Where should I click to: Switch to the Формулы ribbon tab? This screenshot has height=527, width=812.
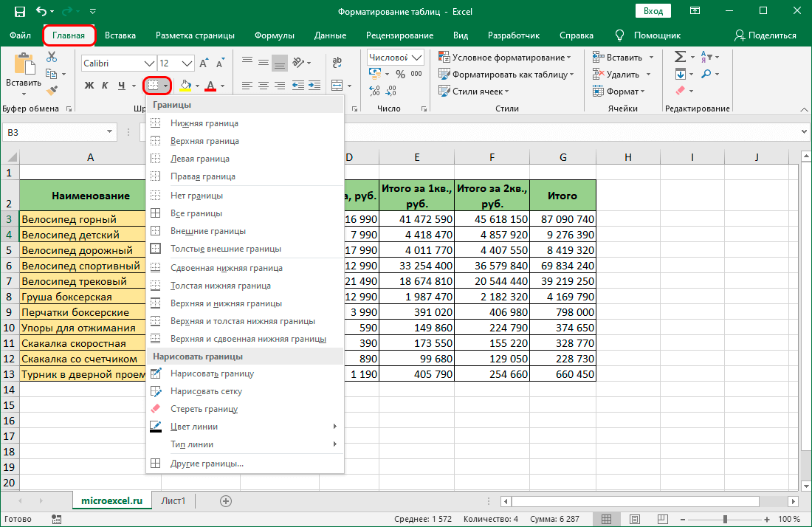[274, 35]
